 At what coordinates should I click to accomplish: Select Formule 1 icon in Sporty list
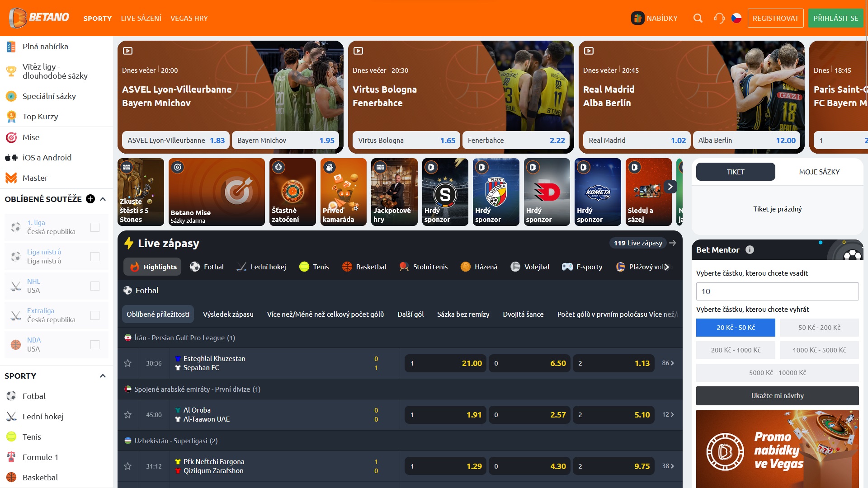(x=11, y=457)
